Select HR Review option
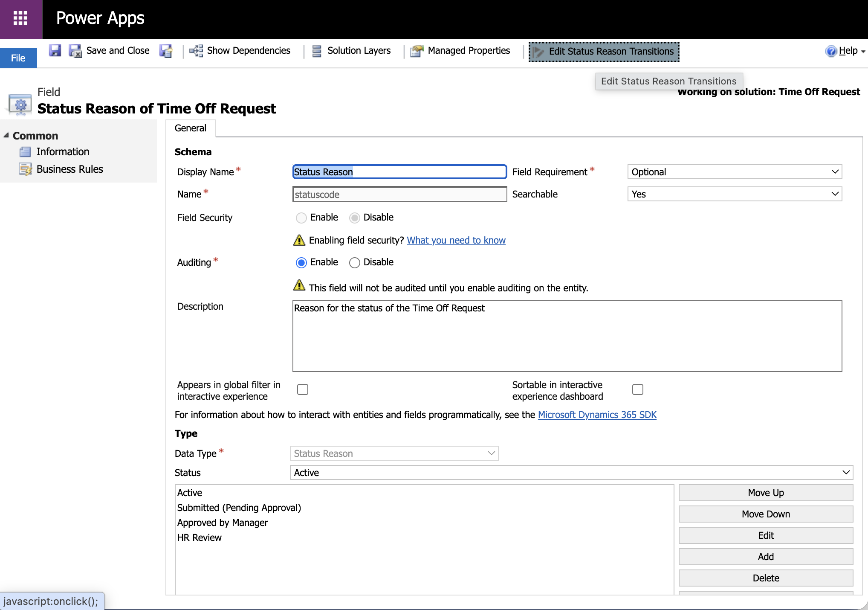Viewport: 868px width, 610px height. 200,537
